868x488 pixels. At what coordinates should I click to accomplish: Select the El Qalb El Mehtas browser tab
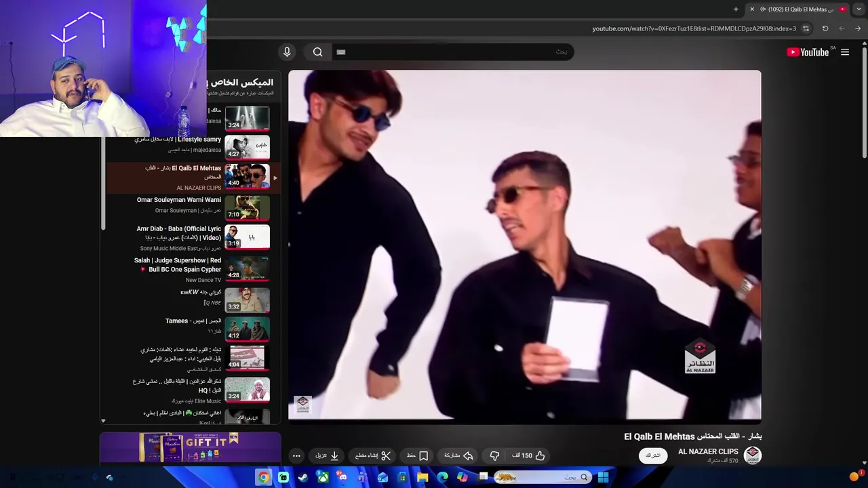(x=799, y=9)
